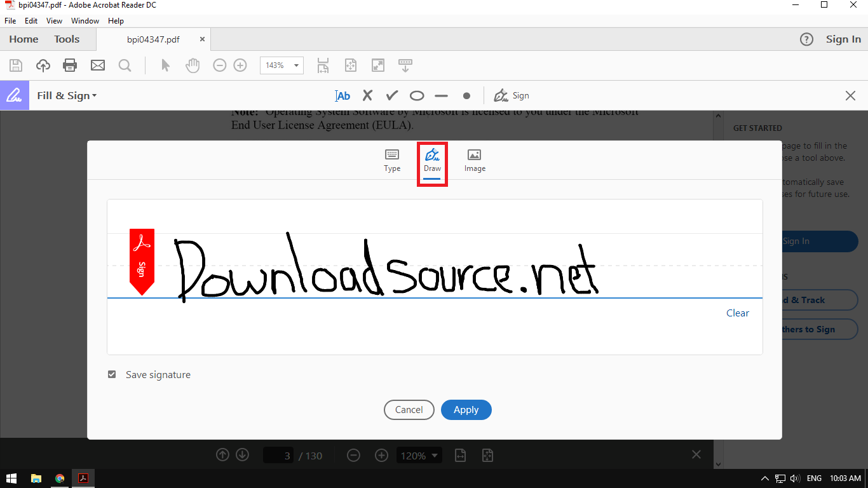
Task: Click the signature drawing area
Action: tap(435, 277)
